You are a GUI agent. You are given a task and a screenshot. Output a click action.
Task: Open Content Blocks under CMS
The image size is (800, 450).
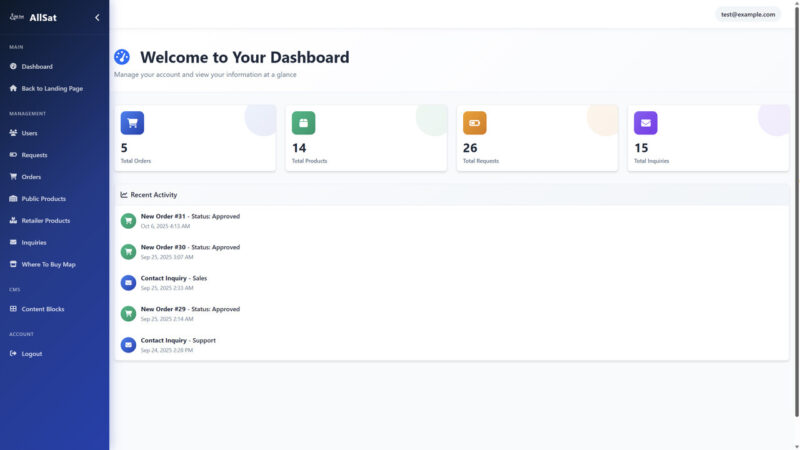coord(42,309)
